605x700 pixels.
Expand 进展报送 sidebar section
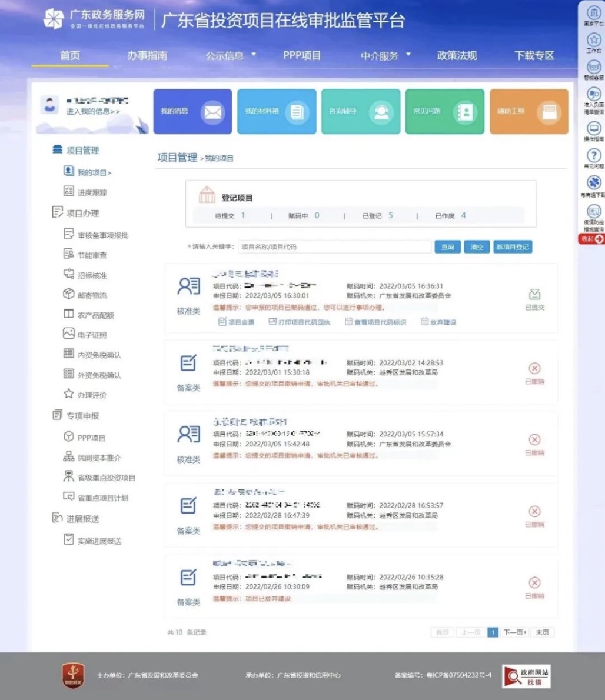pyautogui.click(x=75, y=518)
